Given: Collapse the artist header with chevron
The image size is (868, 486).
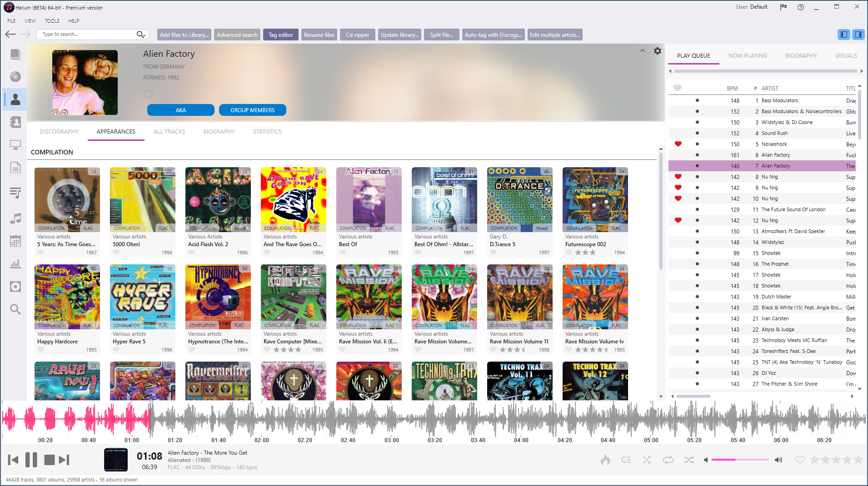Looking at the screenshot, I should click(642, 51).
